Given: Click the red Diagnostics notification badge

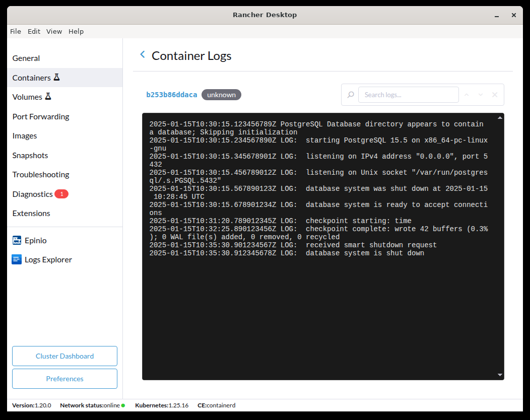Looking at the screenshot, I should click(62, 193).
